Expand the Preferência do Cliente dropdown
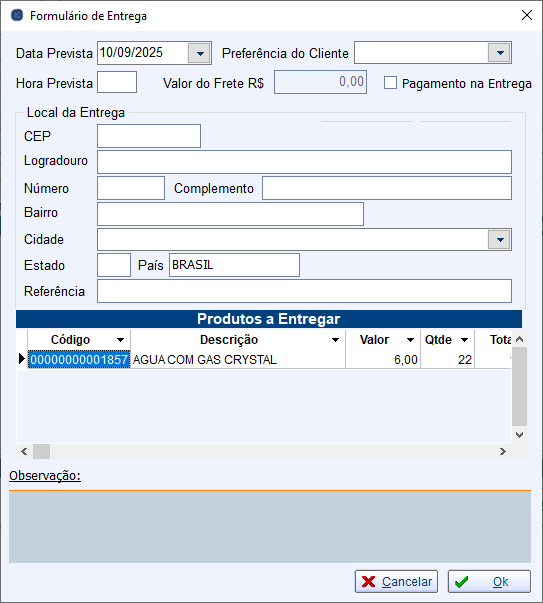 click(x=500, y=53)
